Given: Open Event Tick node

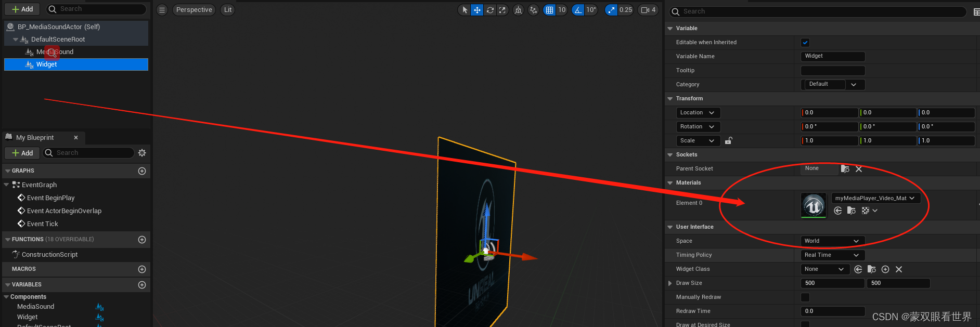Looking at the screenshot, I should 42,224.
